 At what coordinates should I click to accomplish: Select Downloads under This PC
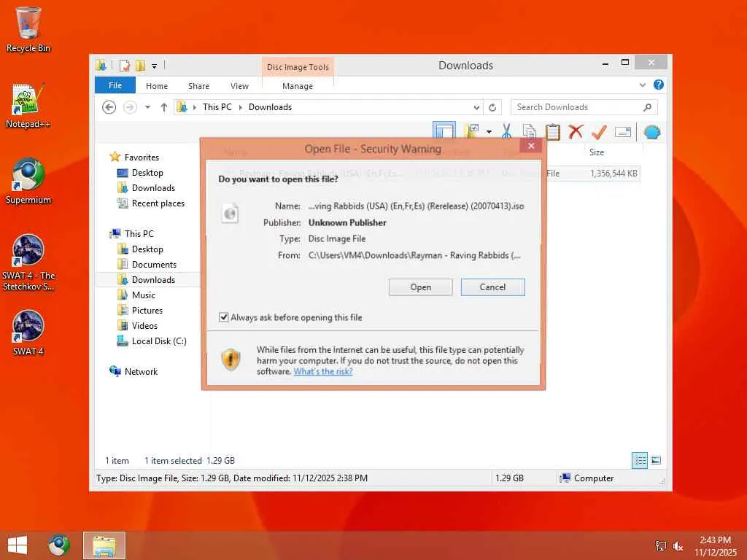point(153,279)
